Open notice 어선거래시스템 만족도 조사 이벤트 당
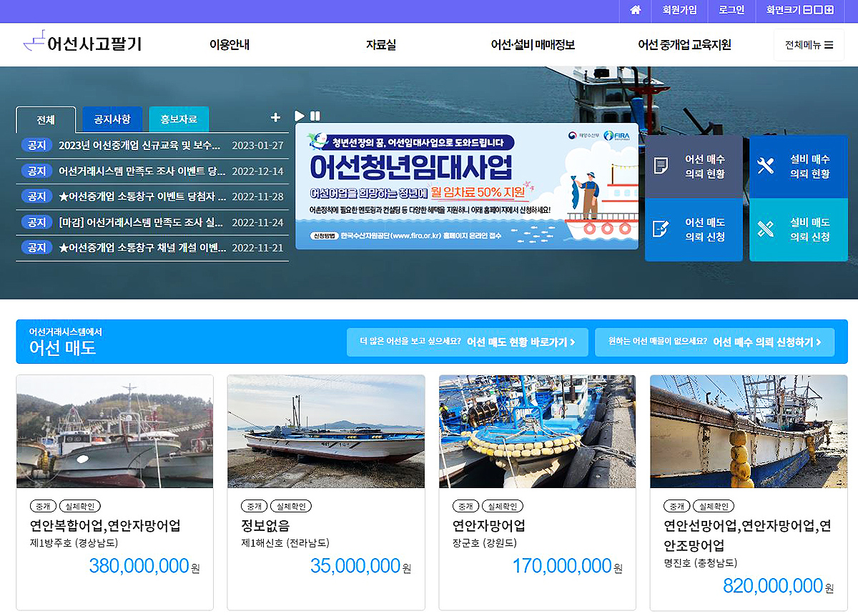 142,171
